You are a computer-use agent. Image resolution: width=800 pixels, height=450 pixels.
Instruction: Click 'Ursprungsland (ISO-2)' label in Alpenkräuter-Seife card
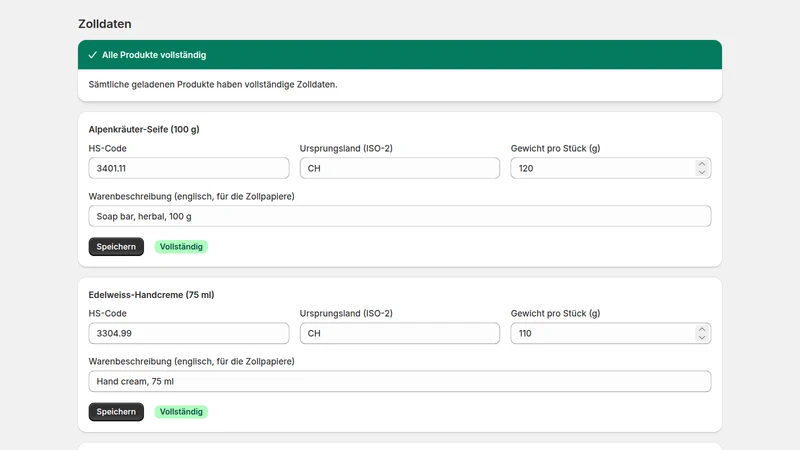click(346, 148)
